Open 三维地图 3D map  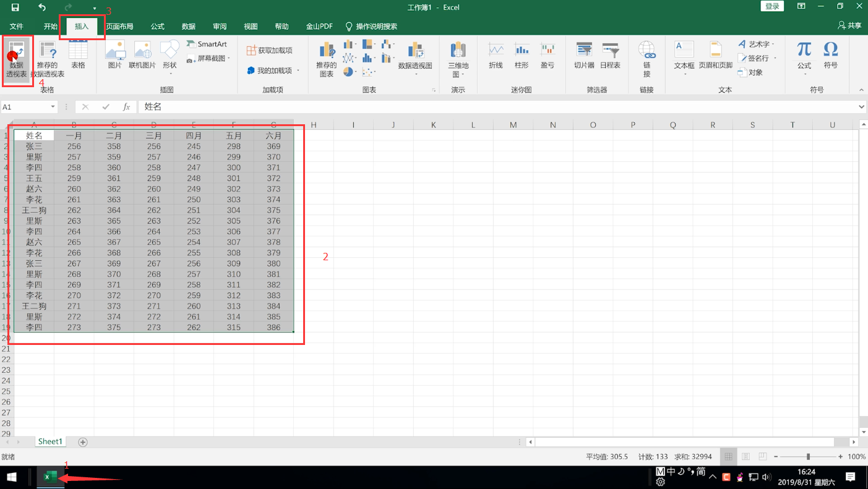click(458, 59)
